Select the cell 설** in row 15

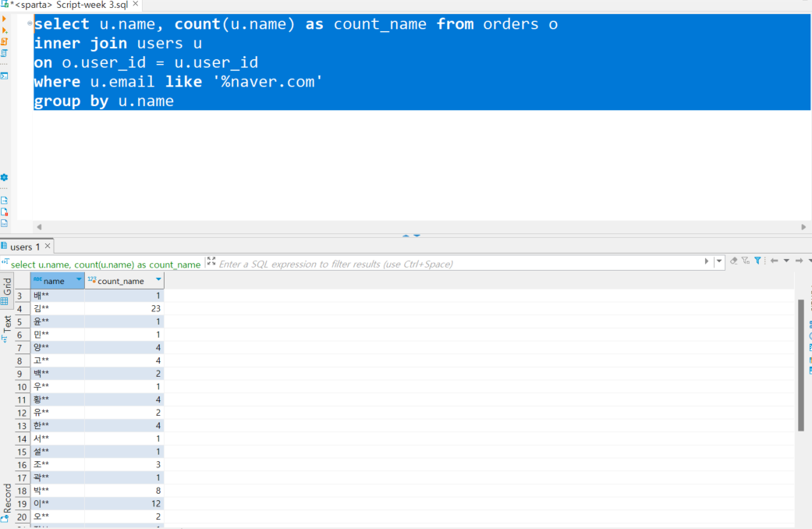(58, 451)
